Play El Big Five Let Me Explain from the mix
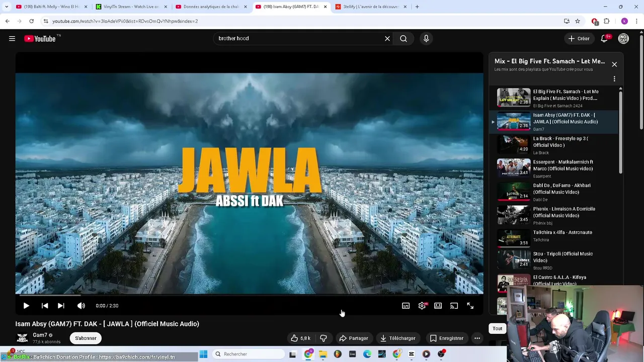This screenshot has width=644, height=362. point(553,99)
